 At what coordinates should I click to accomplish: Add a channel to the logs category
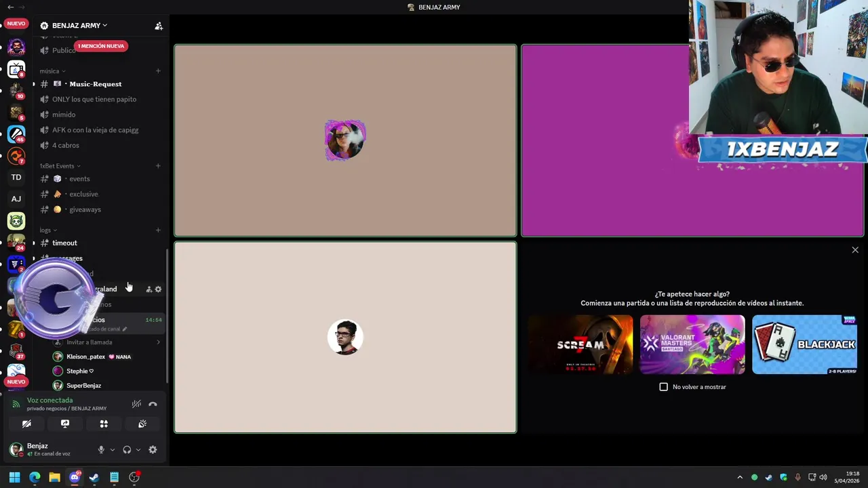coord(158,230)
